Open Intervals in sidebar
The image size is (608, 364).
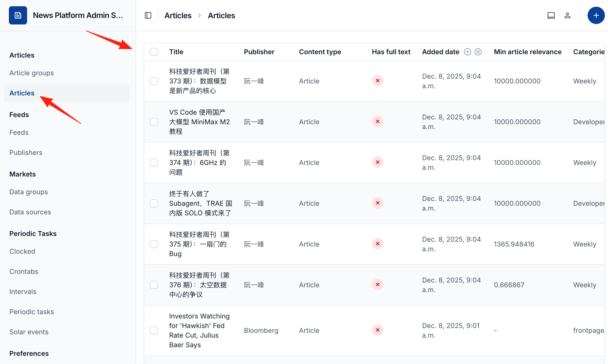23,291
